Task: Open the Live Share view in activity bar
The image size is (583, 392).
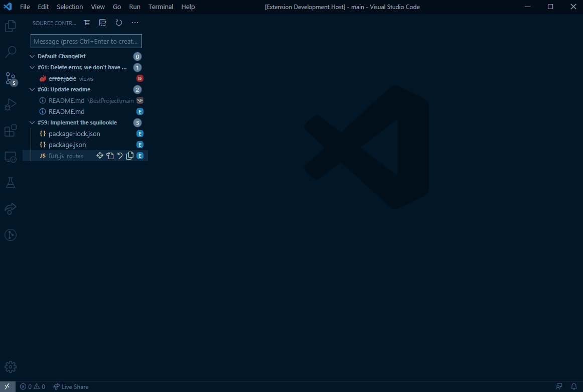Action: pos(11,209)
